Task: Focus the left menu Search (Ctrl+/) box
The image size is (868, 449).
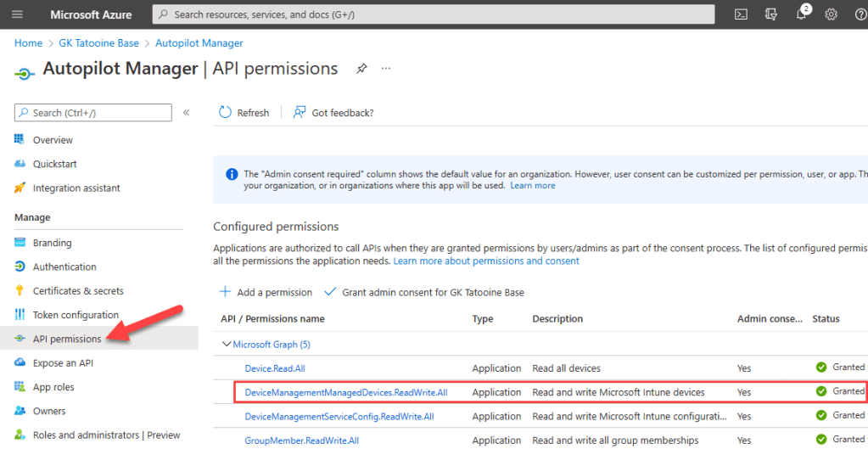Action: click(93, 112)
